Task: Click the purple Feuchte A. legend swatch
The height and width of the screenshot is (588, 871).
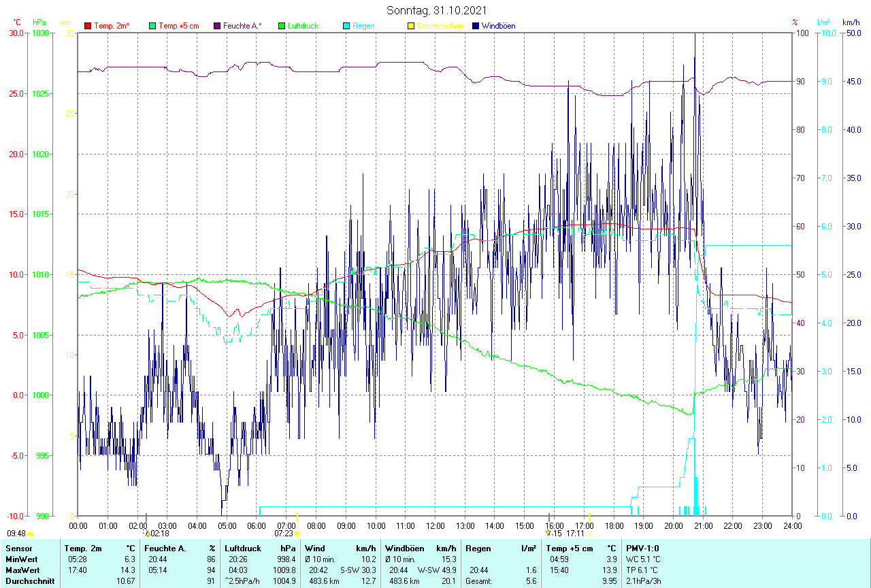Action: 217,26
